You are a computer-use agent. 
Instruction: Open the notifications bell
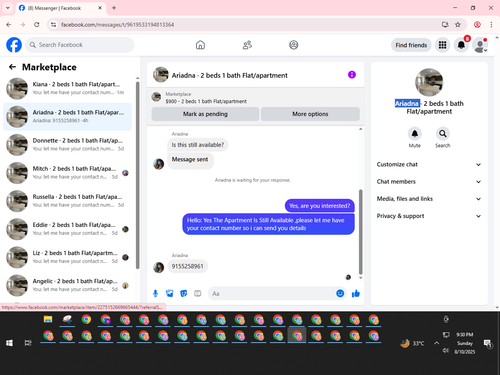[x=461, y=45]
